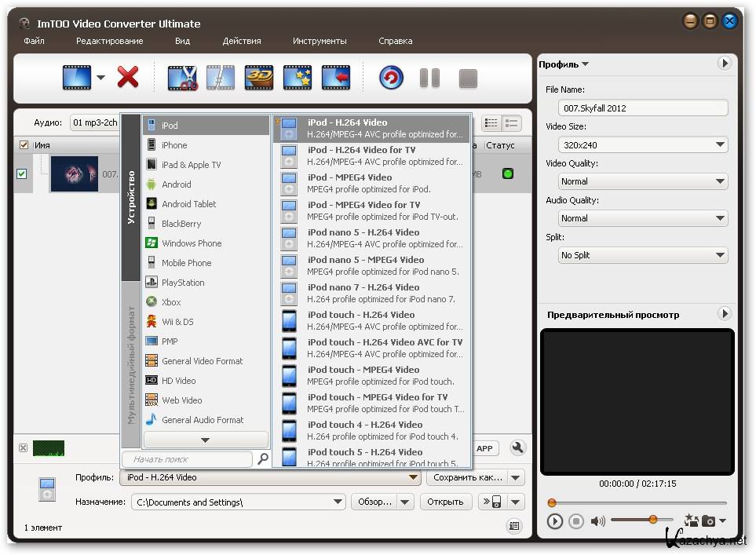Open the Clip scissors tool

[x=182, y=78]
